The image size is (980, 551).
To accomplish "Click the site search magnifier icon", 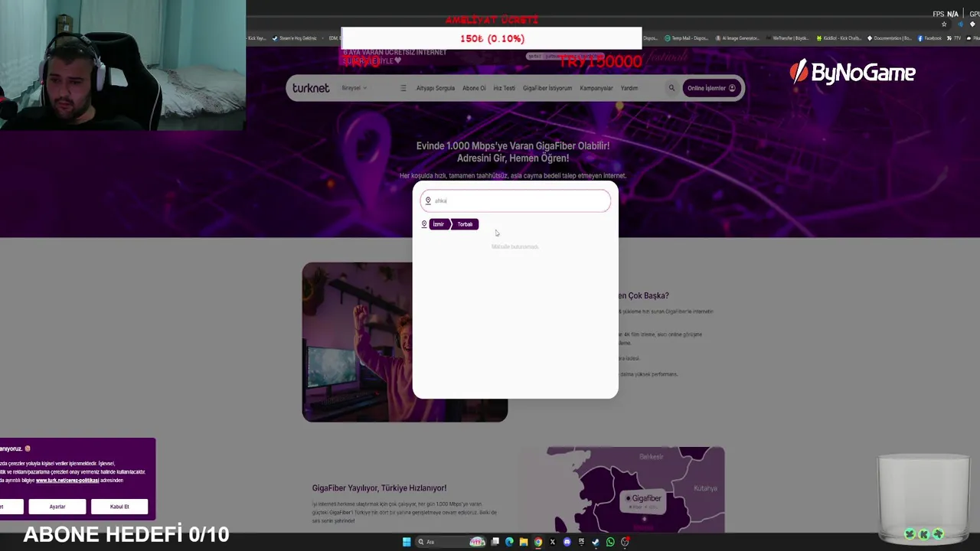I will pos(671,88).
